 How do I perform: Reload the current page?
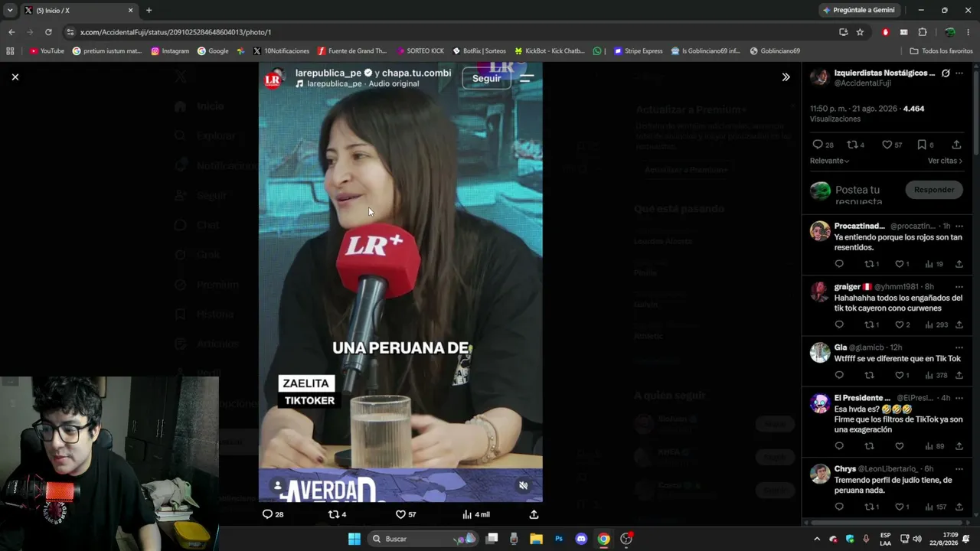click(x=48, y=32)
